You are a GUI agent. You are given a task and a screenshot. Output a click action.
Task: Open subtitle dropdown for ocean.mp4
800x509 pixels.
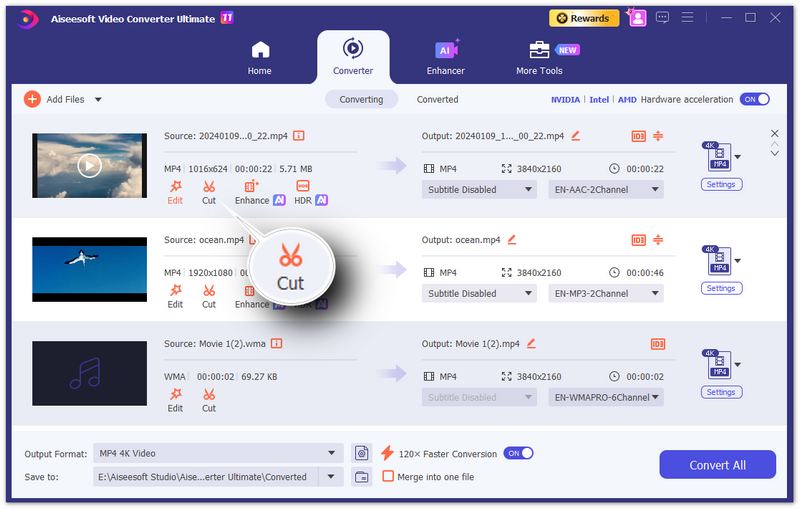[479, 294]
